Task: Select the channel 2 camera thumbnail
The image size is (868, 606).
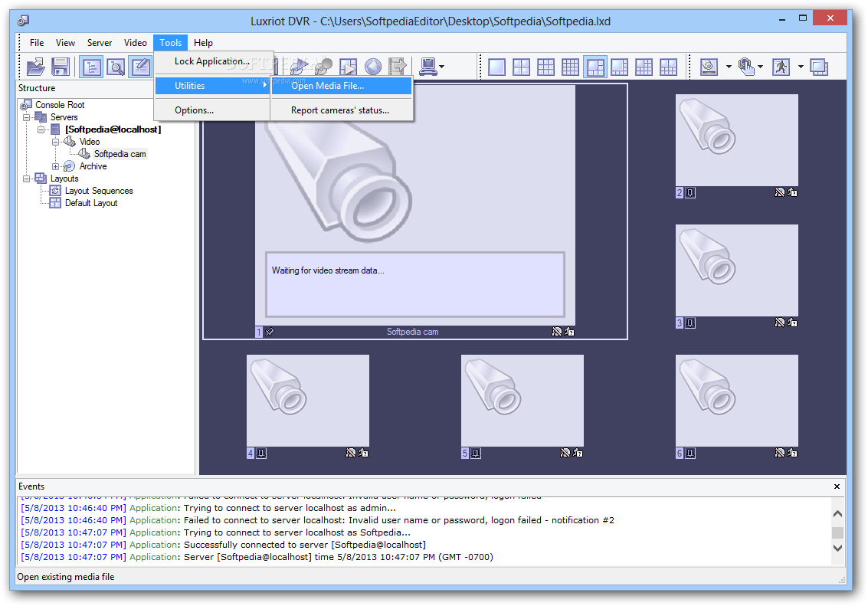Action: pyautogui.click(x=737, y=140)
